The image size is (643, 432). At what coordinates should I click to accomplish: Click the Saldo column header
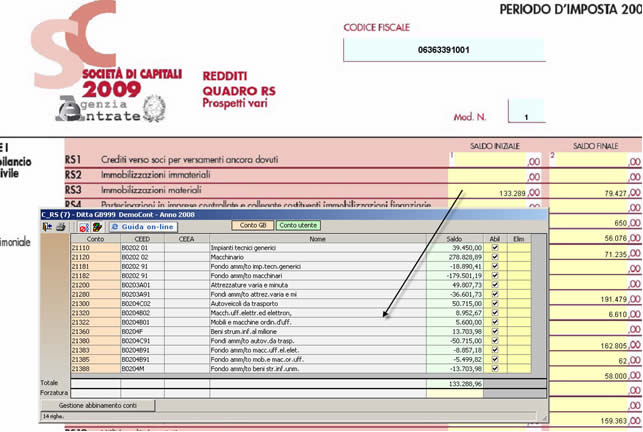(454, 239)
